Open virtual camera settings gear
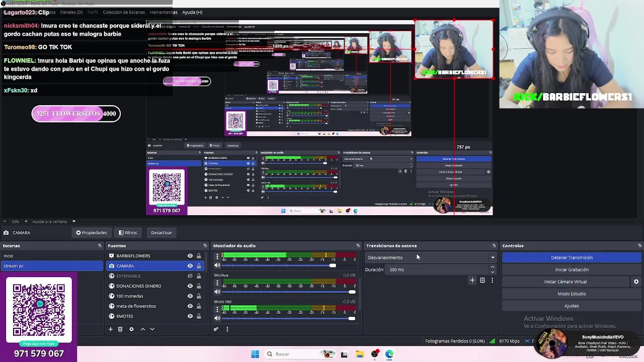 click(x=636, y=282)
